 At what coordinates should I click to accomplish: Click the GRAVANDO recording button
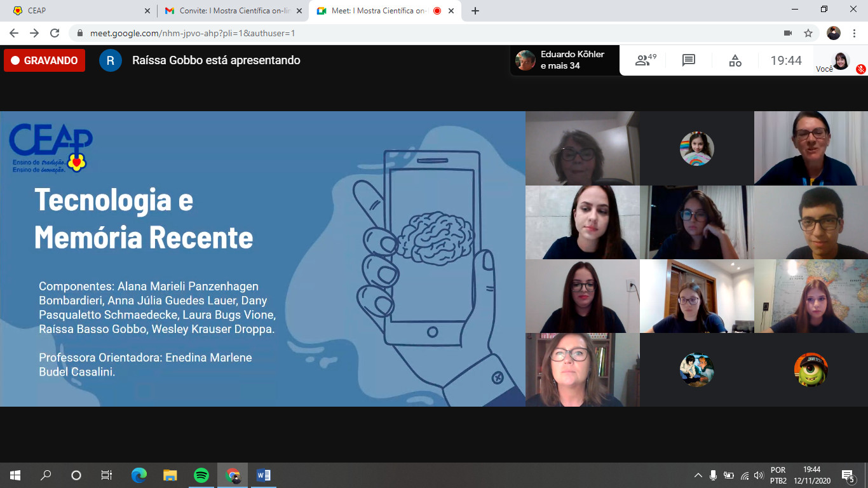[x=44, y=60]
